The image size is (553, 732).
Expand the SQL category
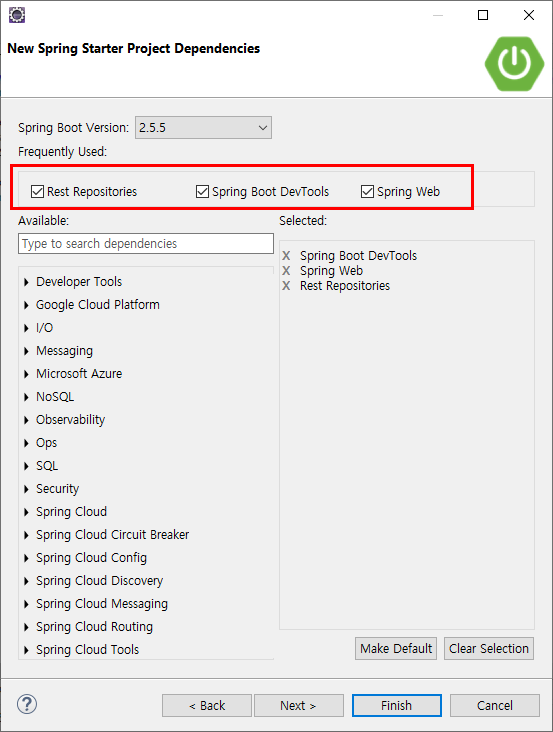pos(26,466)
